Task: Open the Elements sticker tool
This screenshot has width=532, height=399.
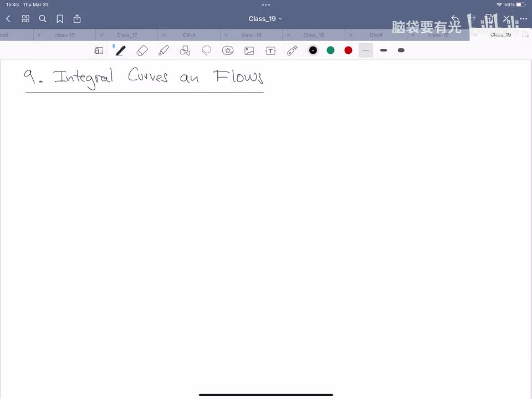Action: click(x=228, y=50)
